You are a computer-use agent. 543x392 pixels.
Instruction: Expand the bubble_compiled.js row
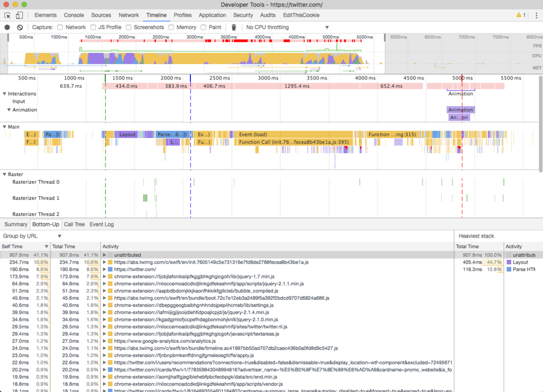pos(104,291)
